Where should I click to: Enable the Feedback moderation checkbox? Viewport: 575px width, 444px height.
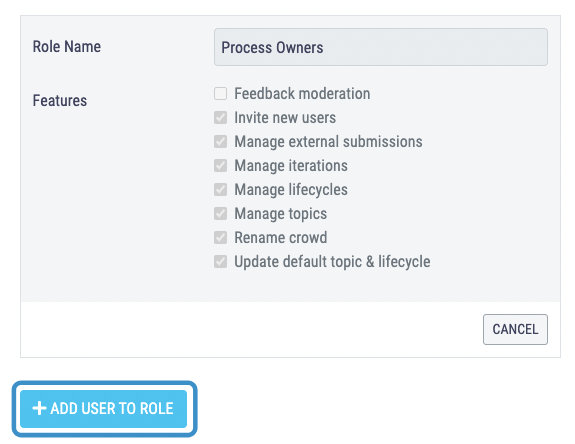[x=220, y=93]
